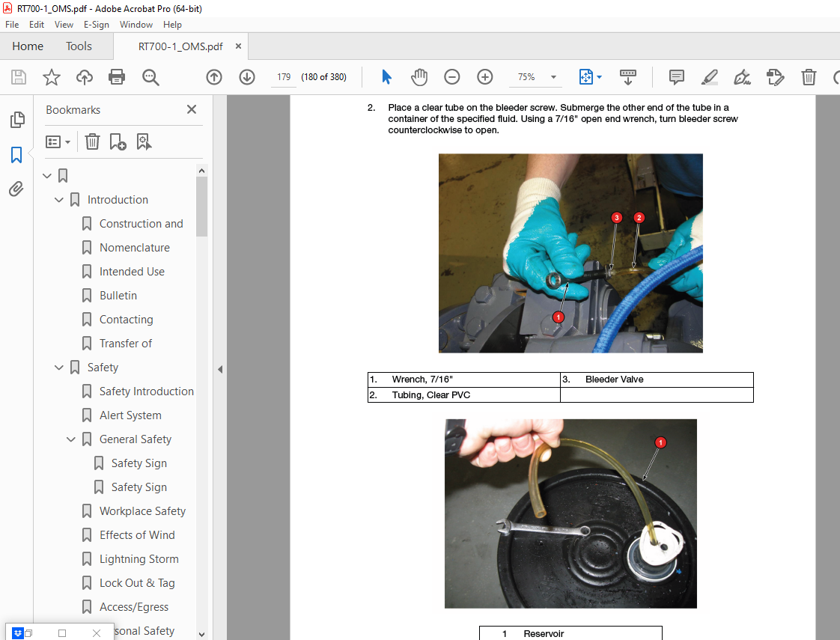840x640 pixels.
Task: Jump to the Bulletin bookmark
Action: [x=118, y=296]
